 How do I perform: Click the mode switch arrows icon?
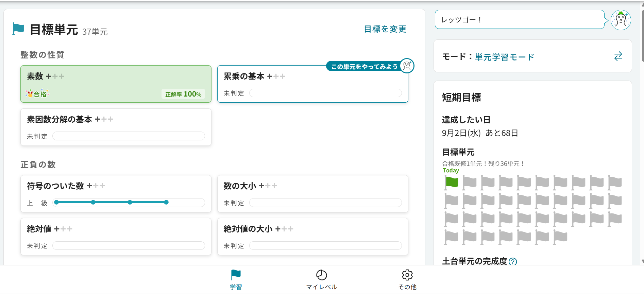click(x=618, y=56)
